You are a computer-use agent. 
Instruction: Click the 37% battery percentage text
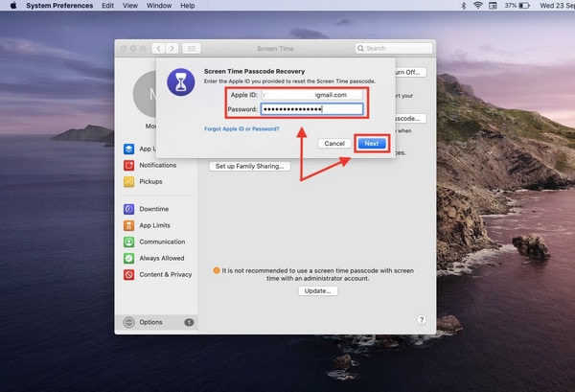pos(510,6)
